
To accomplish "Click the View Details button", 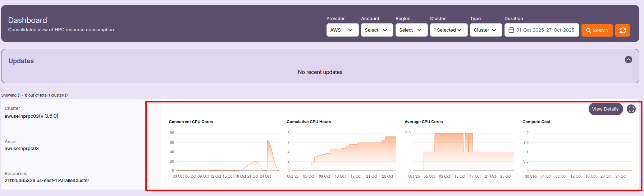I will pyautogui.click(x=606, y=109).
